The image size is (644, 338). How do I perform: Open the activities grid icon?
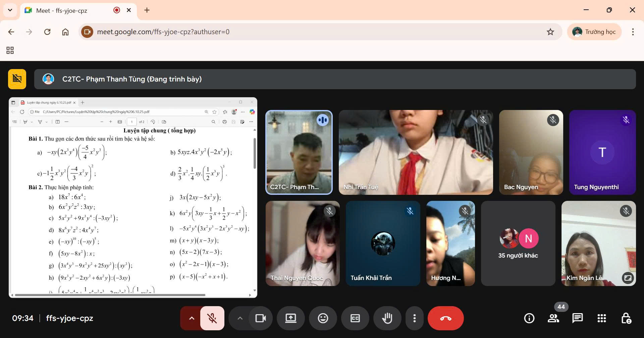coord(601,318)
